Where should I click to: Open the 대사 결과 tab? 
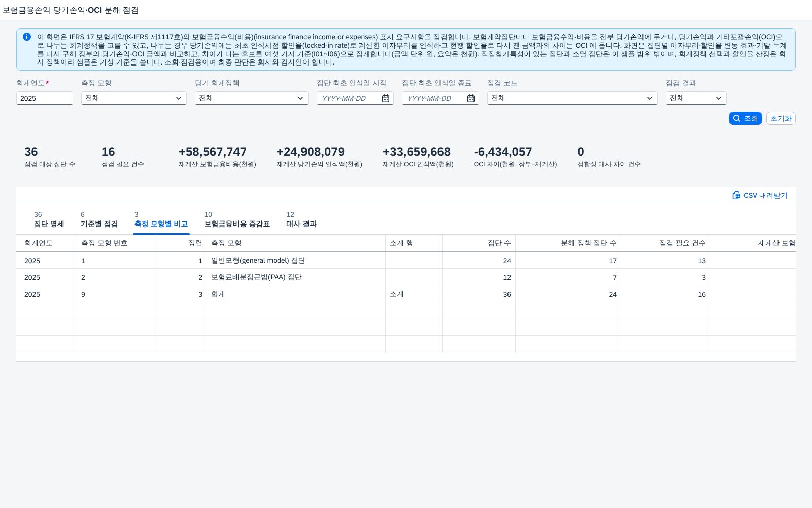point(301,219)
